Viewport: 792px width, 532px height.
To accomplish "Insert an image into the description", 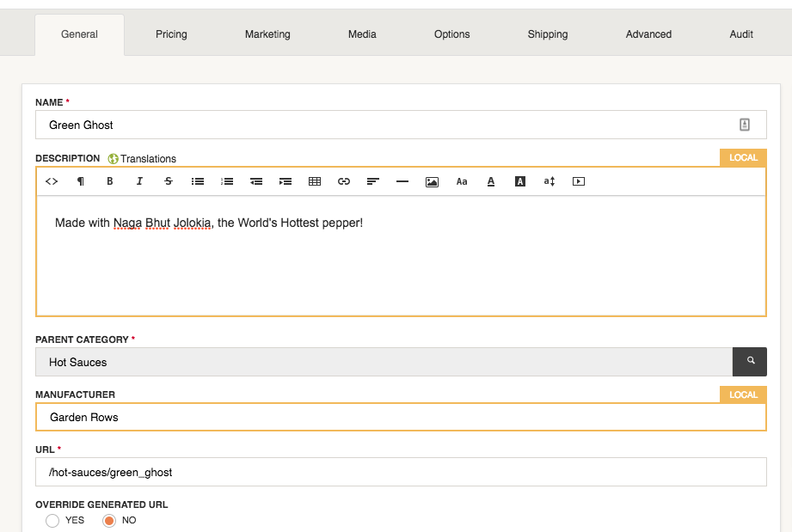I will 432,181.
